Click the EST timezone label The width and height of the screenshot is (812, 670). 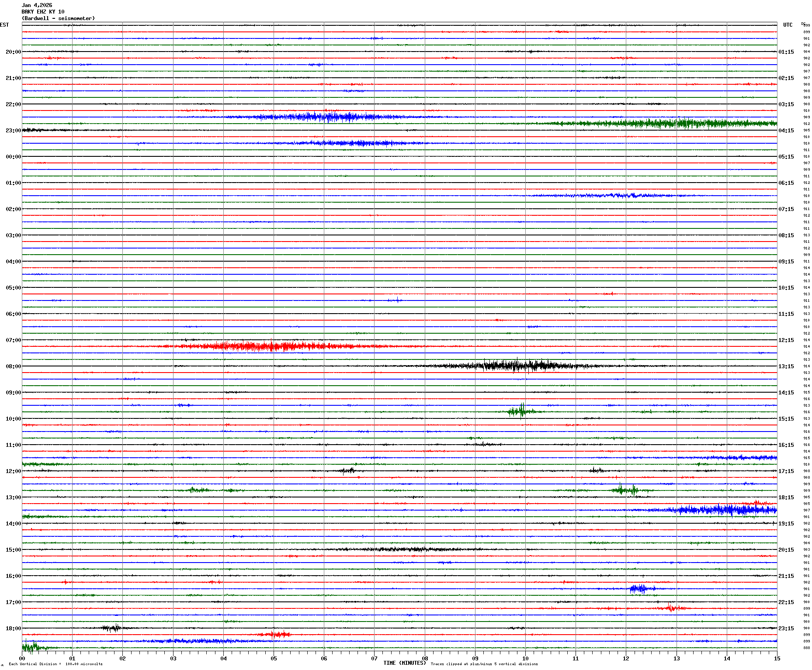4,25
